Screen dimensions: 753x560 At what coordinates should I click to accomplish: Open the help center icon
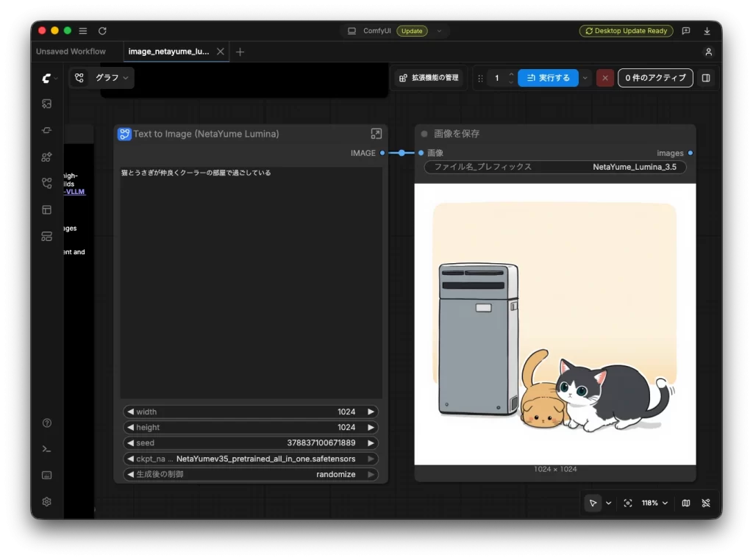pos(46,423)
